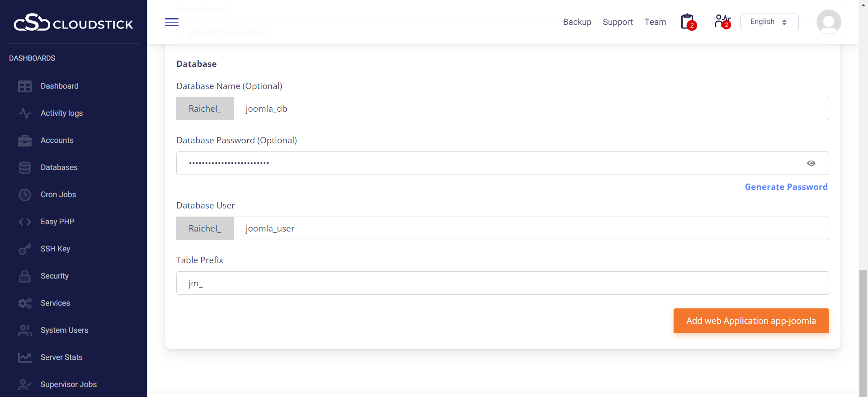Viewport: 868px width, 397px height.
Task: Click the hamburger menu icon
Action: tap(172, 22)
